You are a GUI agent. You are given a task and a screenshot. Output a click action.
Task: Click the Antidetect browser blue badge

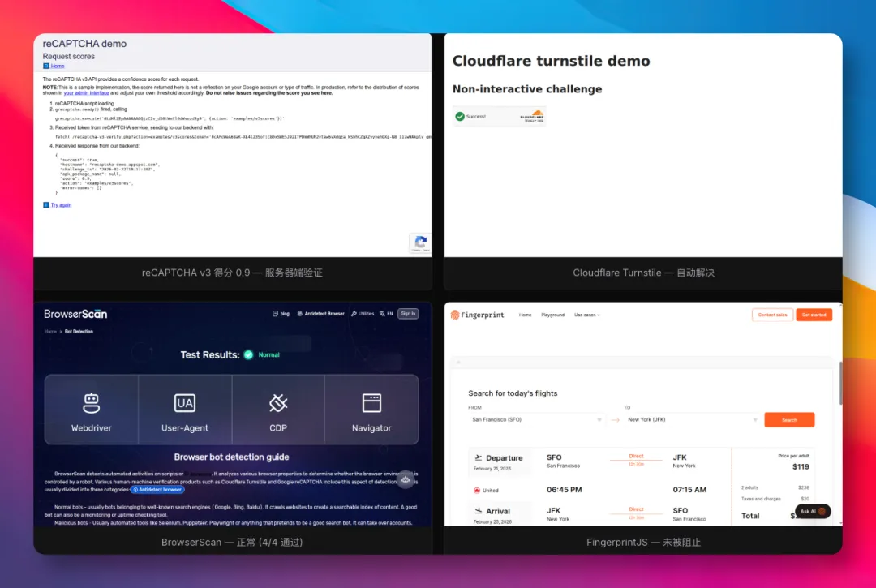point(157,490)
